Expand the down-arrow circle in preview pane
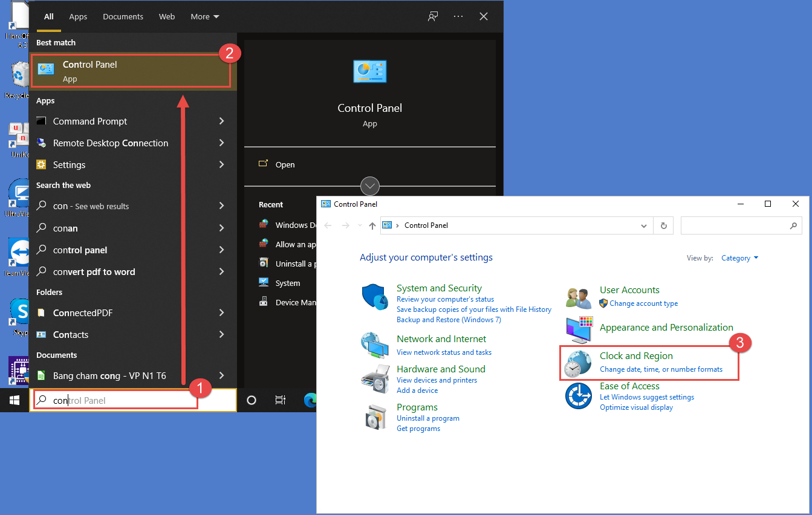Image resolution: width=812 pixels, height=515 pixels. pyautogui.click(x=370, y=186)
